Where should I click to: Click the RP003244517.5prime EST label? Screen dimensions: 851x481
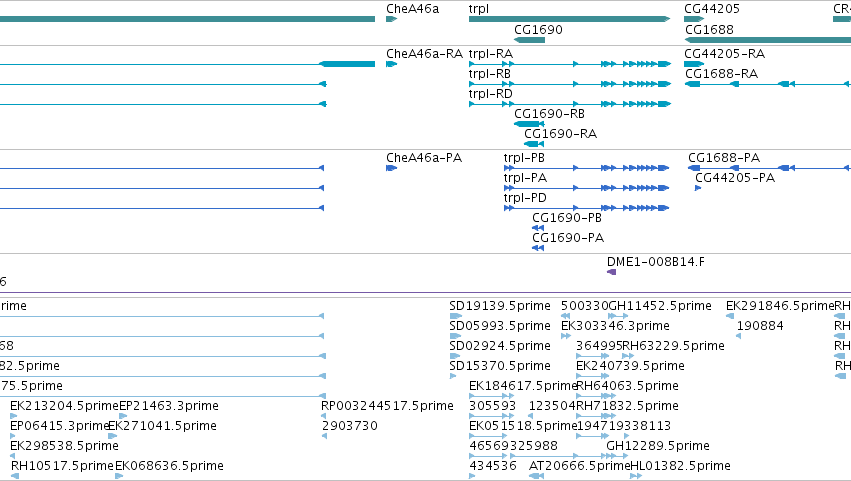(x=387, y=406)
